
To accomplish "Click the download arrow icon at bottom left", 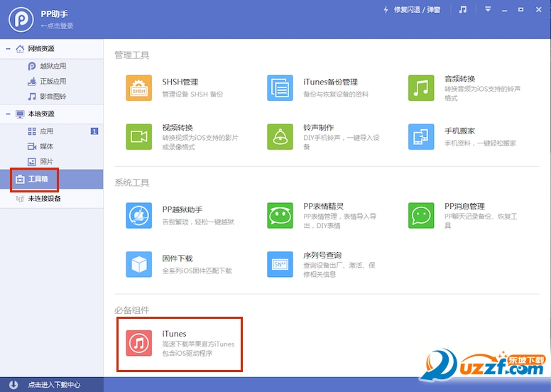I will pyautogui.click(x=13, y=385).
